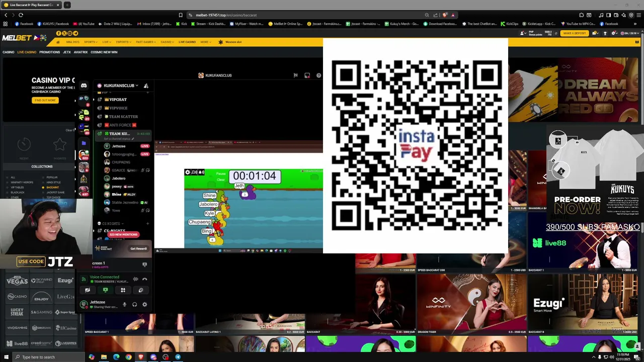Screen dimensions: 644x362
Task: Toggle duck race sound speaker icon
Action: [x=201, y=172]
